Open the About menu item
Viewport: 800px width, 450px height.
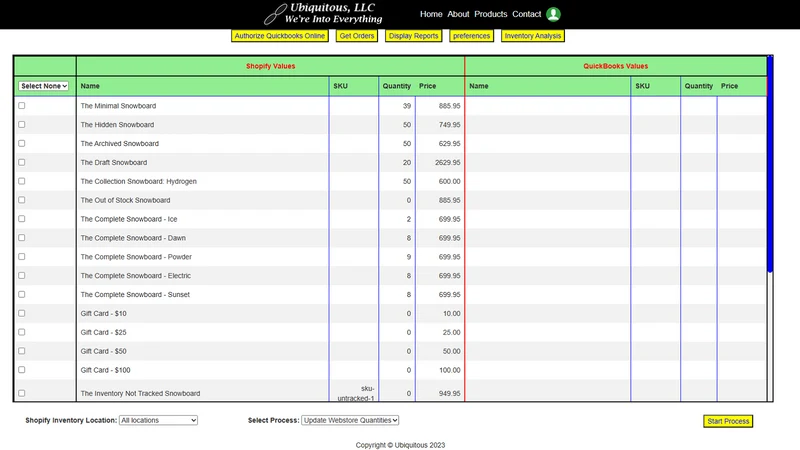click(458, 14)
